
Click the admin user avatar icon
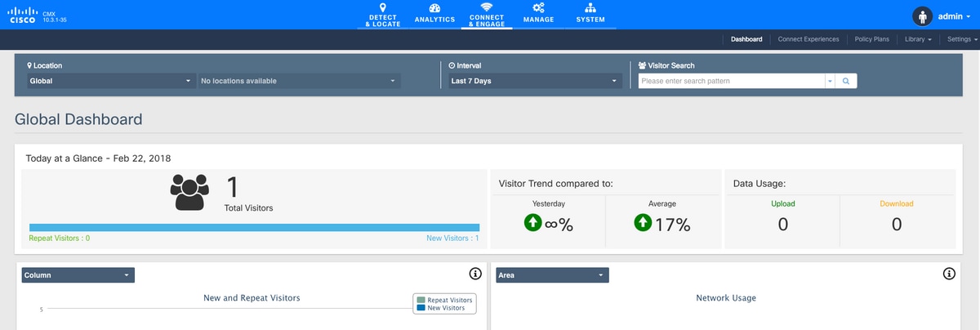(x=921, y=16)
